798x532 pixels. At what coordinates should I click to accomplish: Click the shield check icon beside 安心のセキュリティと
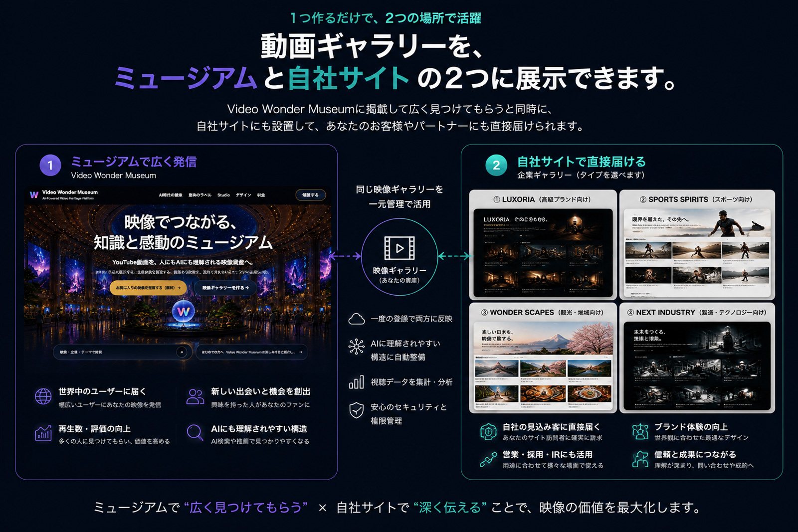(x=356, y=410)
